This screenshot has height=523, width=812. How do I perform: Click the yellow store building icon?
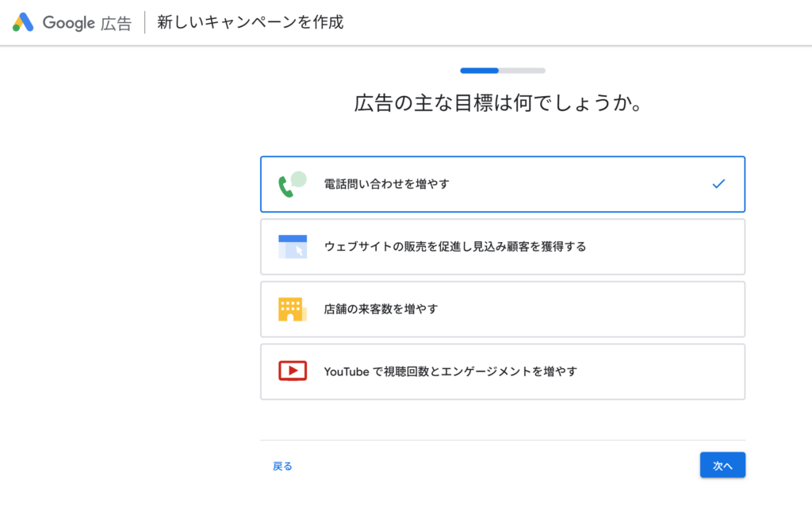pyautogui.click(x=292, y=309)
